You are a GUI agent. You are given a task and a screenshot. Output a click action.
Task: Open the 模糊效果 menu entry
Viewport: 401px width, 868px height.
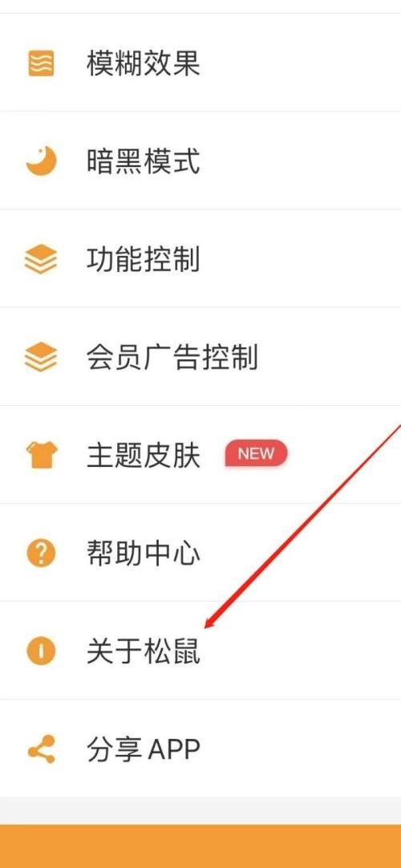tap(144, 63)
